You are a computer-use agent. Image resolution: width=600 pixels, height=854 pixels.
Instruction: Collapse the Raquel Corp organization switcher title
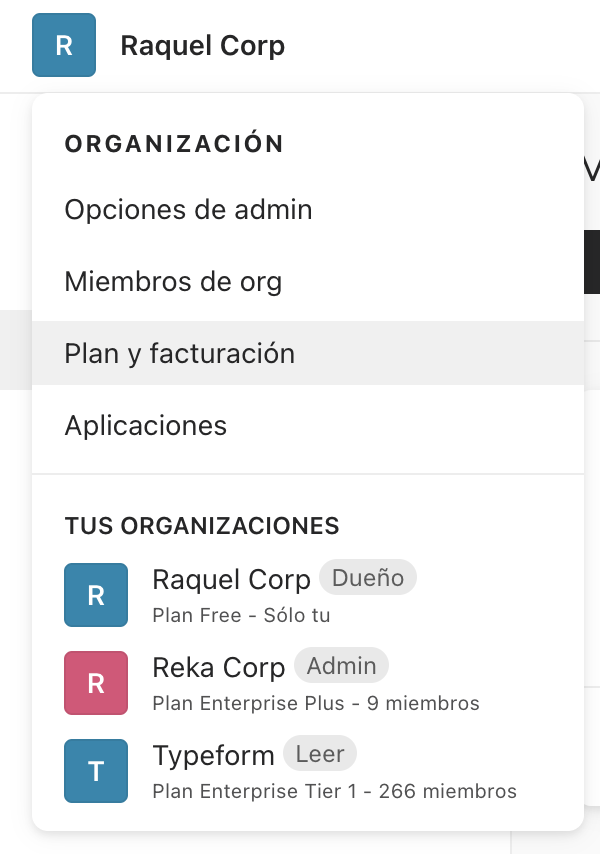click(202, 45)
